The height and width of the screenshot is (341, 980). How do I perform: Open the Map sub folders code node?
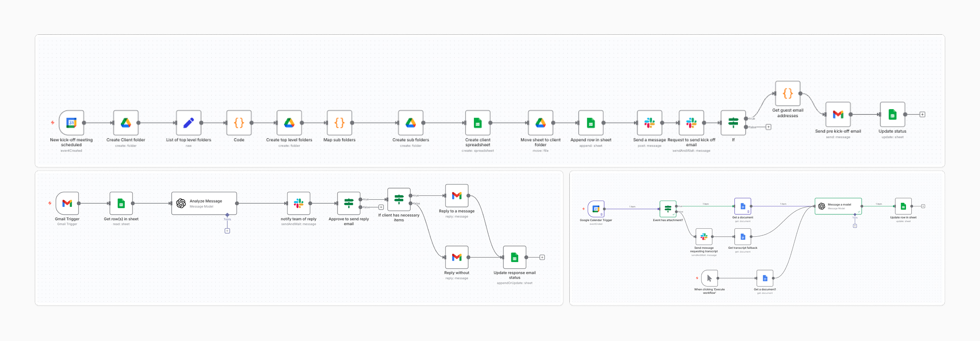click(x=339, y=123)
